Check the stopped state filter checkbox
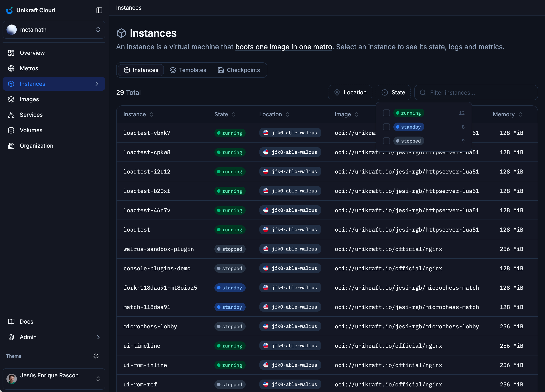Viewport: 545px width, 392px height. coord(386,141)
